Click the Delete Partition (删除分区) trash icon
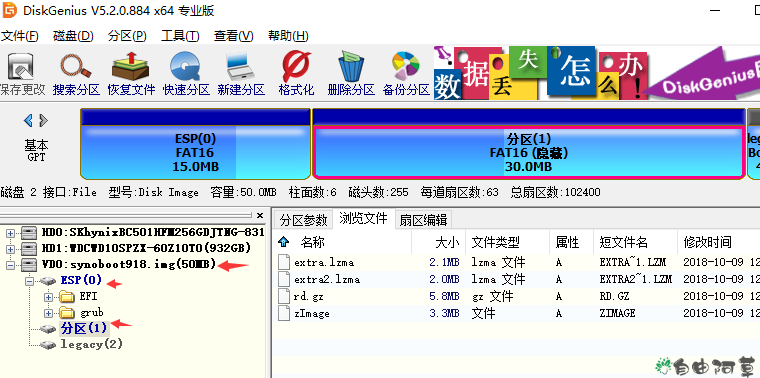The width and height of the screenshot is (760, 378). [x=351, y=67]
